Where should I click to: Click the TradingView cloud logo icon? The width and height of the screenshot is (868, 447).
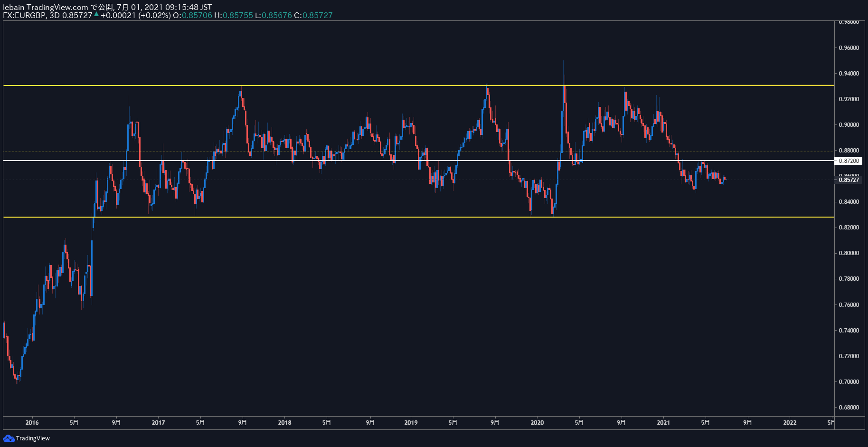pyautogui.click(x=9, y=438)
